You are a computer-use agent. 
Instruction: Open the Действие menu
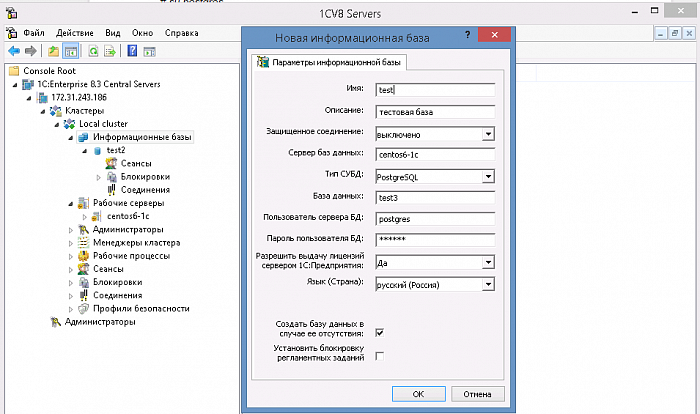click(x=75, y=33)
